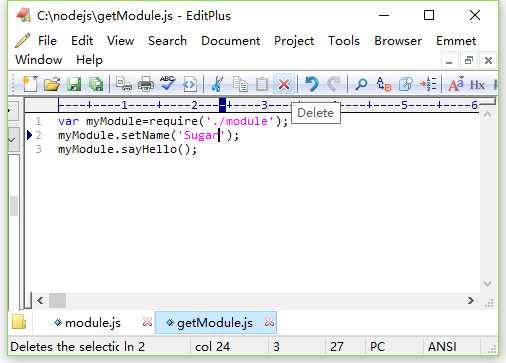Click the vertical scrollbar up arrow
The image size is (506, 363).
[487, 115]
